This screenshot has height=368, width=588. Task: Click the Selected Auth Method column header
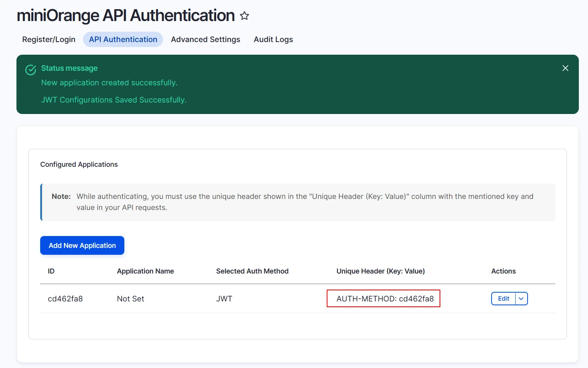(x=252, y=271)
